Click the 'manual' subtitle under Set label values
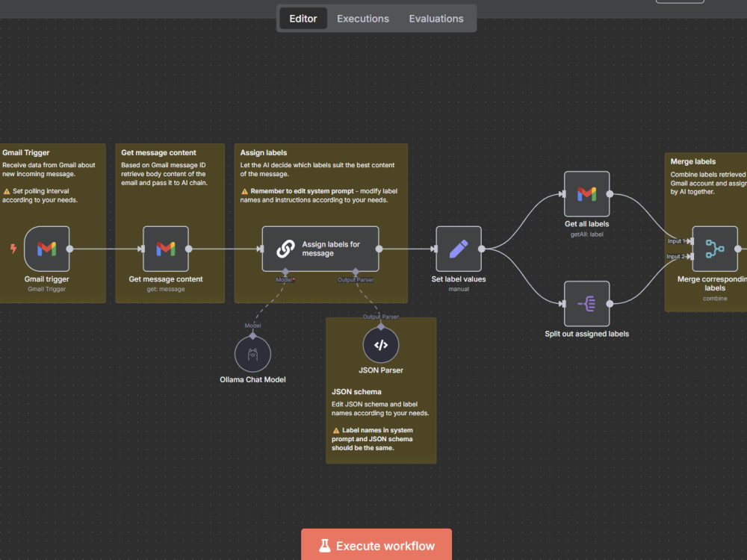Image resolution: width=747 pixels, height=560 pixels. (459, 289)
